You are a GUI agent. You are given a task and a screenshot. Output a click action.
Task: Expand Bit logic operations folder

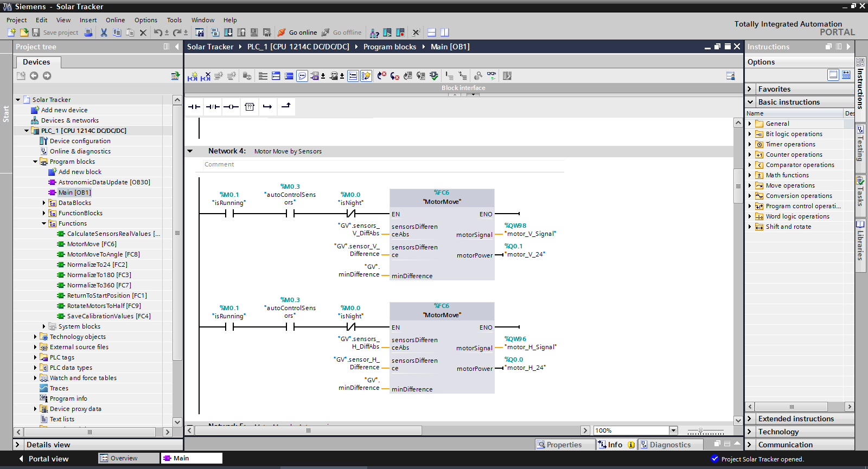click(x=750, y=134)
